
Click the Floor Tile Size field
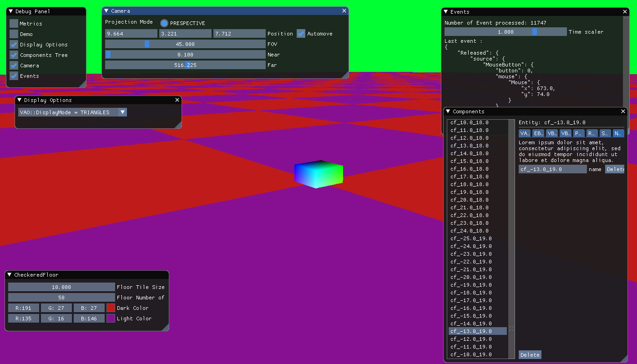(61, 287)
